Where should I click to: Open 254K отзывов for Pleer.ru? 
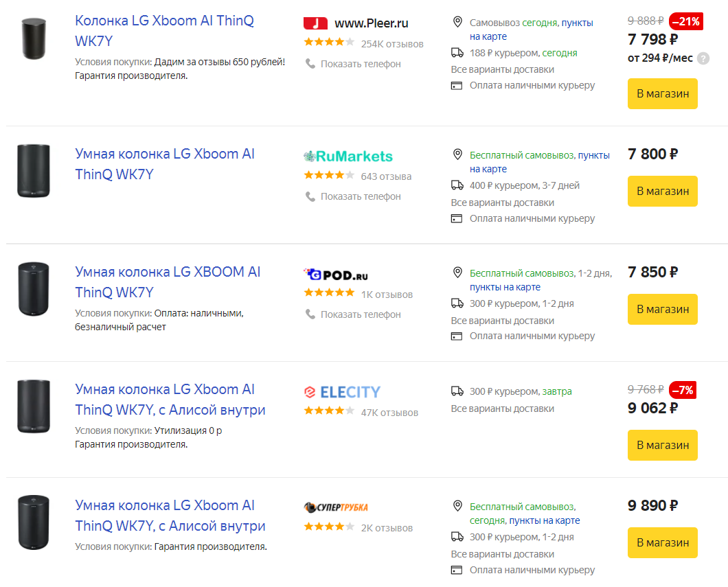click(x=392, y=44)
